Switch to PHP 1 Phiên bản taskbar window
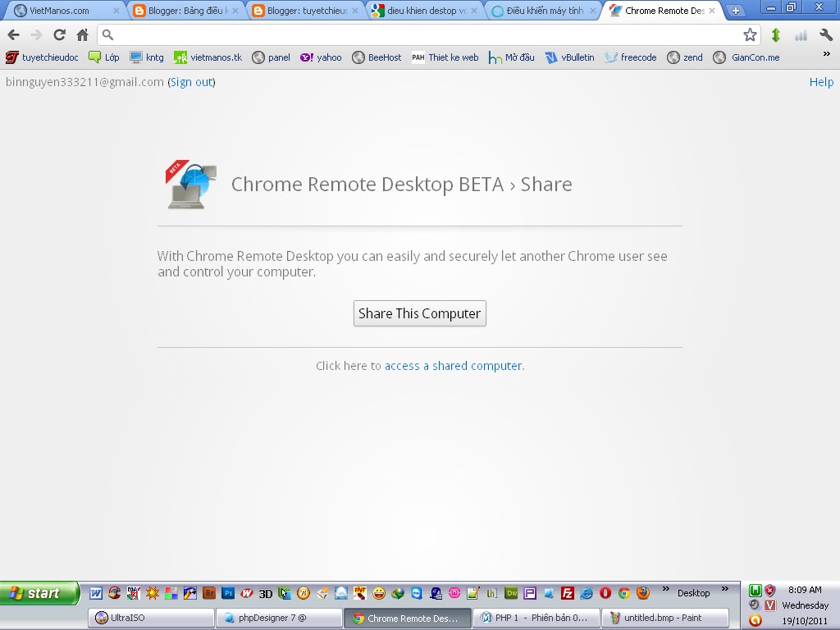Screen dimensions: 840x630 536,619
